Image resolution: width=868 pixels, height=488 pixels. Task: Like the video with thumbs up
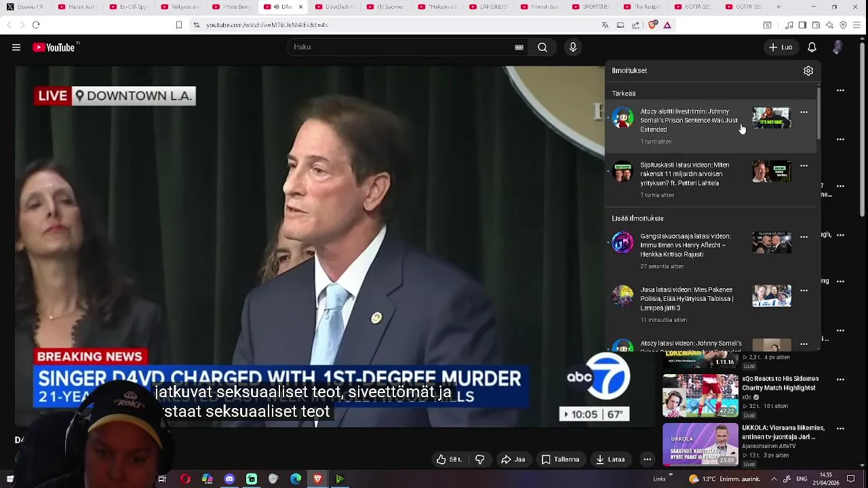click(x=449, y=460)
